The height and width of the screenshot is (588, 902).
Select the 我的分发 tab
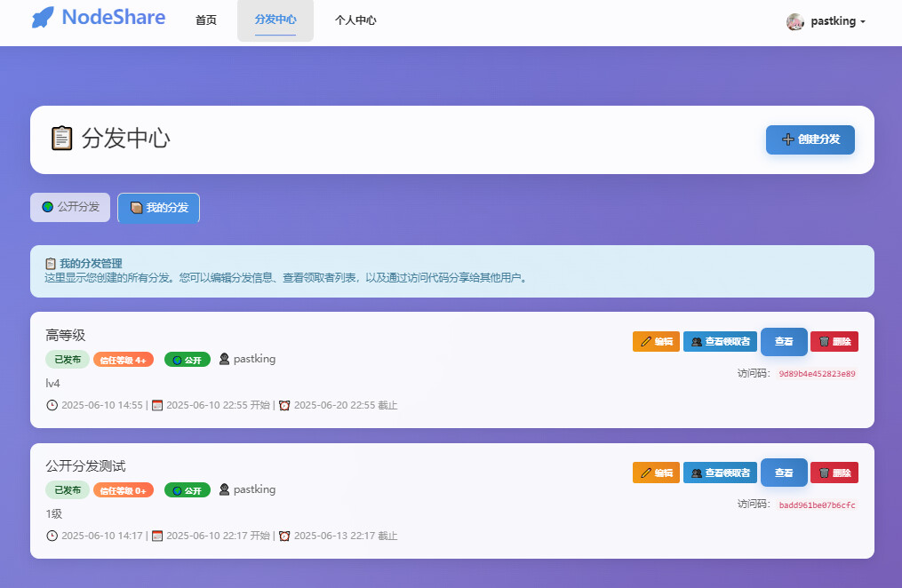pos(159,208)
